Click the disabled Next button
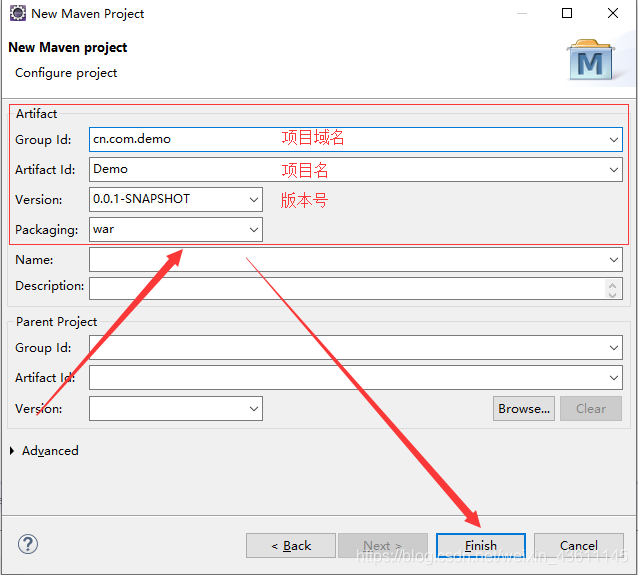The image size is (638, 575). (383, 545)
